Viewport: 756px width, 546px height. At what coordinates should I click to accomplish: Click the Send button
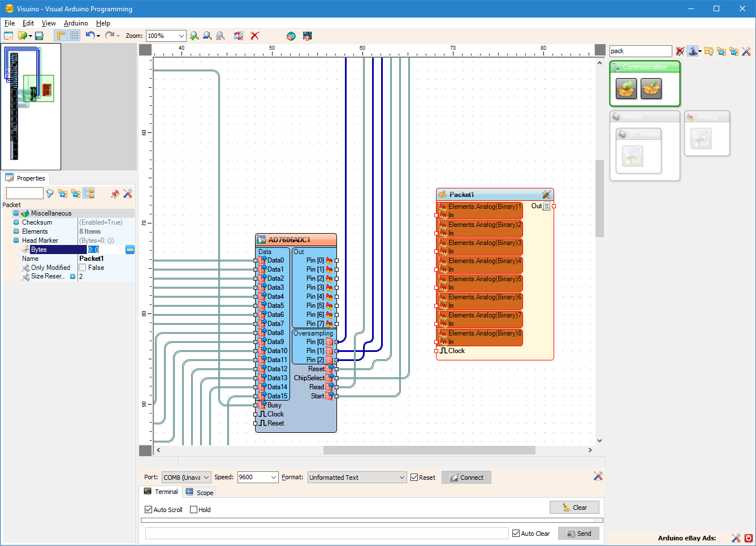point(578,534)
